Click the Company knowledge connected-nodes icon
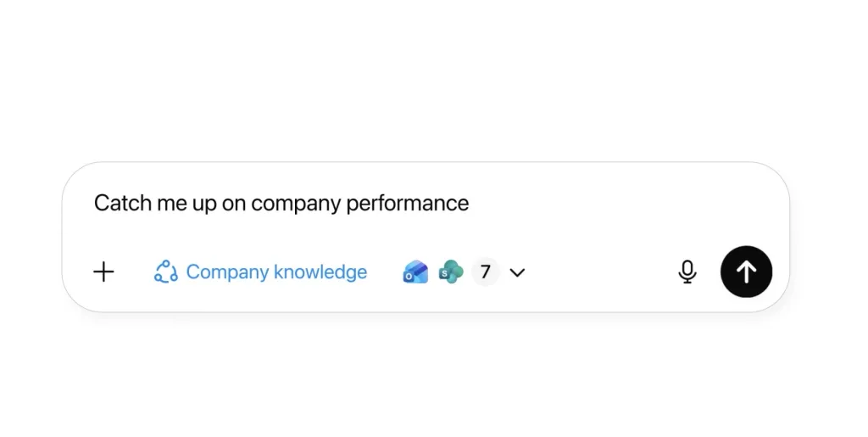This screenshot has width=868, height=437. pos(165,272)
